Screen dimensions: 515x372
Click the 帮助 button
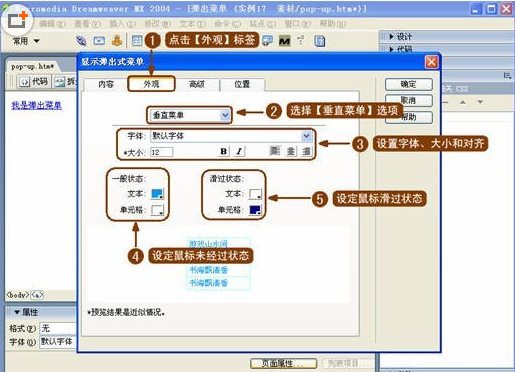click(x=408, y=117)
